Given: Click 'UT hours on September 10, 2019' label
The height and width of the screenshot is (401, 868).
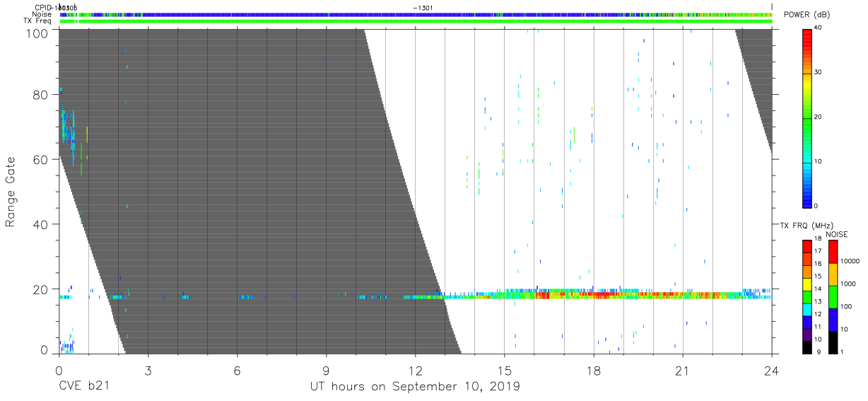Looking at the screenshot, I should (415, 387).
